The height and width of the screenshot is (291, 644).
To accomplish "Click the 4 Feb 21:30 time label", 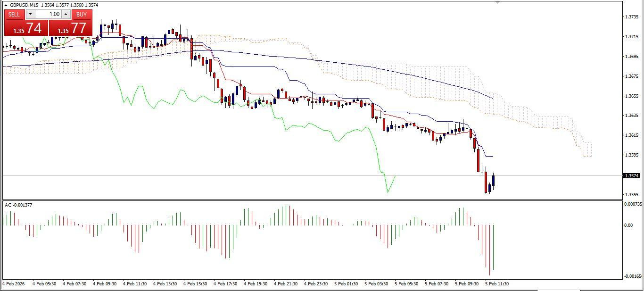I will pyautogui.click(x=286, y=284).
